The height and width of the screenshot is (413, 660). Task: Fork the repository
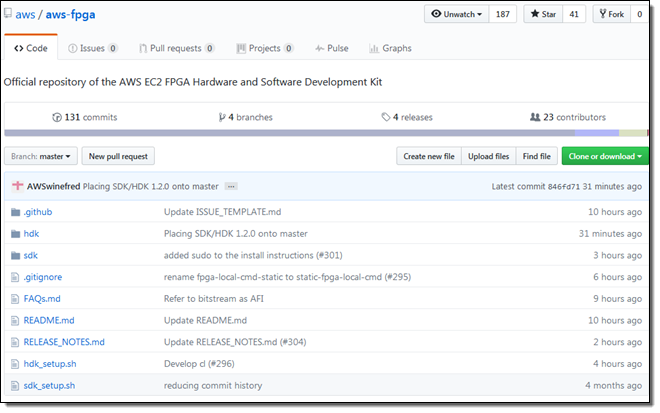click(x=613, y=15)
